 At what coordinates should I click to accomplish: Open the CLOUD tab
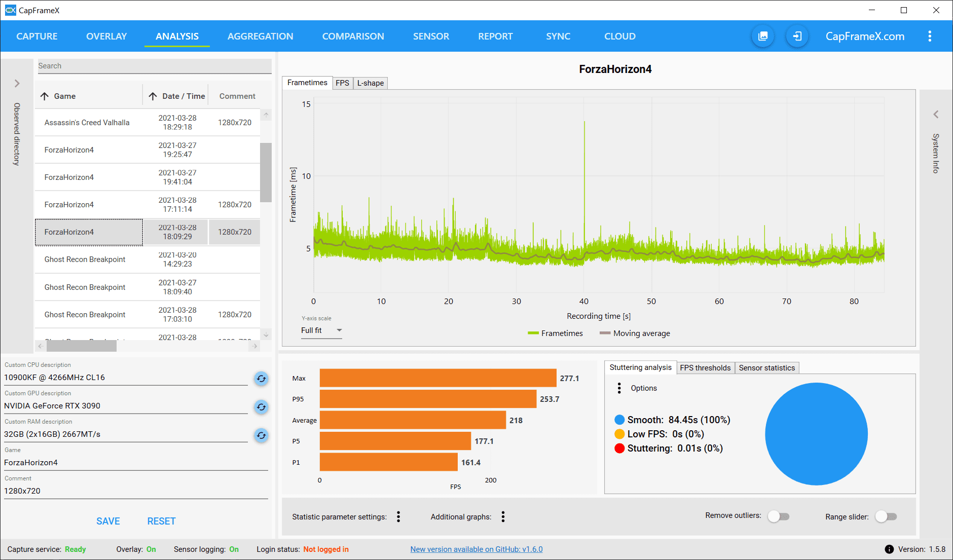tap(620, 36)
